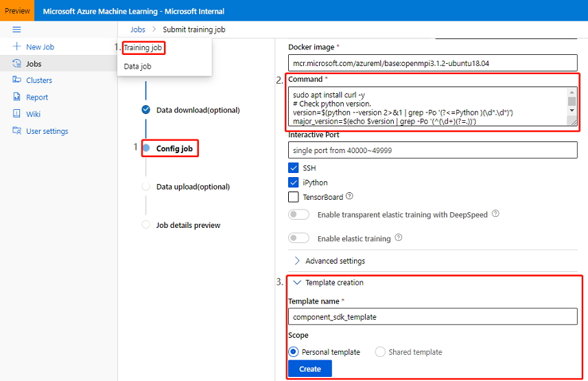Go to the Data upload(optional) step
This screenshot has width=588, height=381.
click(193, 187)
